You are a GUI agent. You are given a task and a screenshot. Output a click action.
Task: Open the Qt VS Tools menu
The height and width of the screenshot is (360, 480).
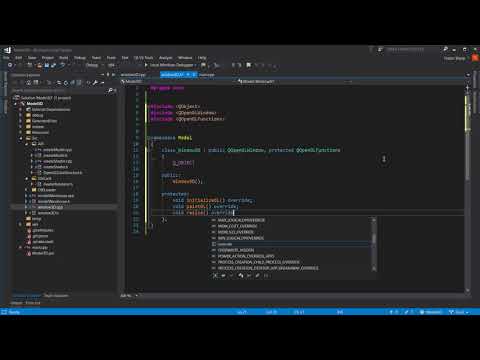143,58
